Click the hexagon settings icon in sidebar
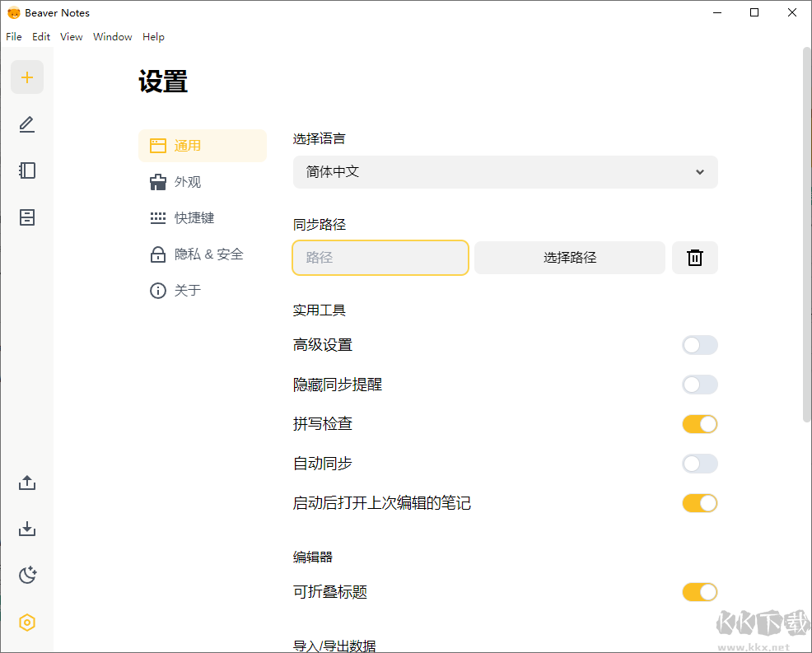The width and height of the screenshot is (812, 653). pyautogui.click(x=27, y=623)
